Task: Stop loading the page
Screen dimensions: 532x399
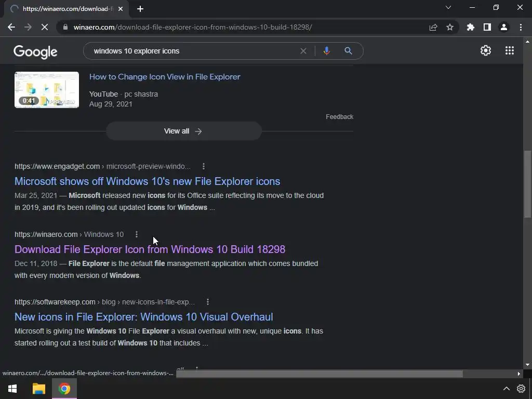Action: point(45,27)
